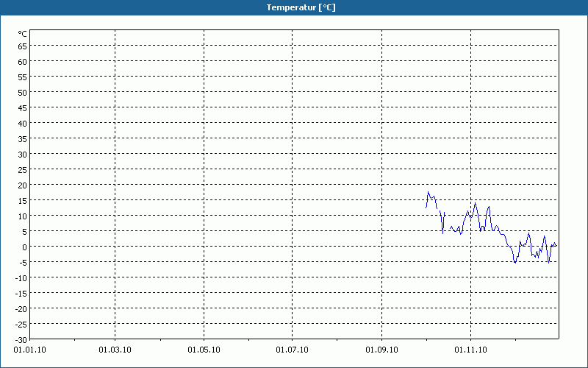This screenshot has width=588, height=368.
Task: Select the 10 value on the temperature axis
Action: 23,216
